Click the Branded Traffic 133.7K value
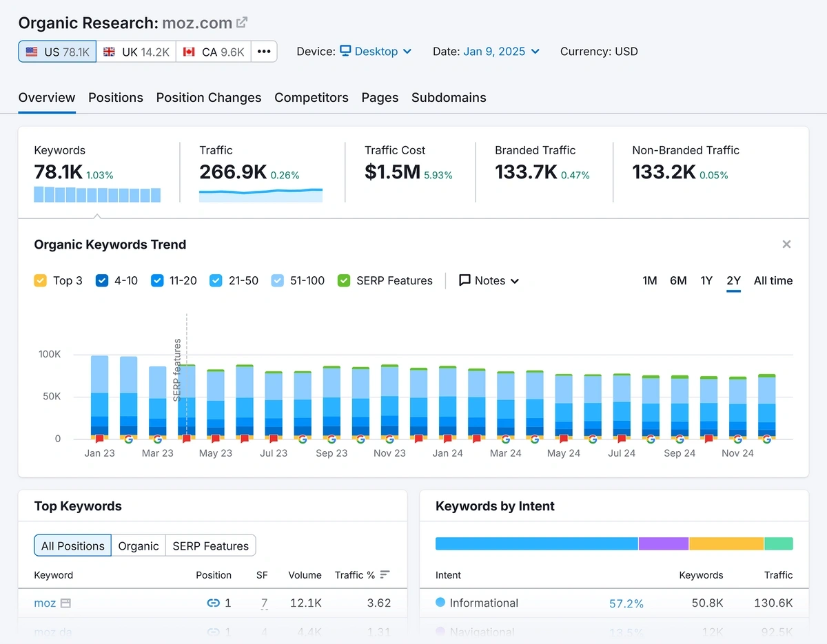The image size is (827, 644). 526,172
